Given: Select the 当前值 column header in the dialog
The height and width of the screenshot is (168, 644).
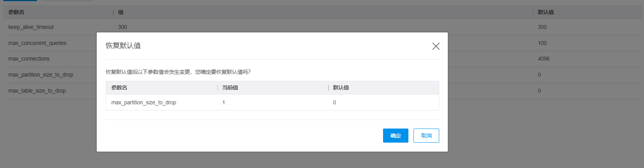Looking at the screenshot, I should pyautogui.click(x=230, y=88).
